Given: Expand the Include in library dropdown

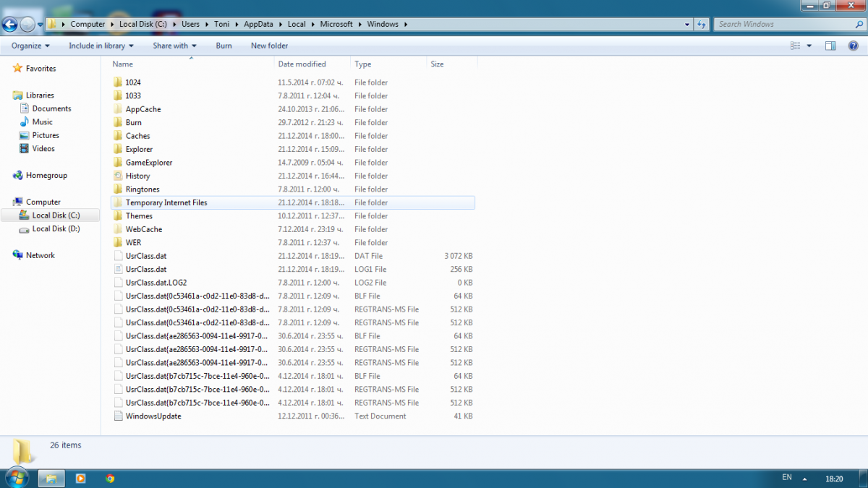Looking at the screenshot, I should coord(101,46).
